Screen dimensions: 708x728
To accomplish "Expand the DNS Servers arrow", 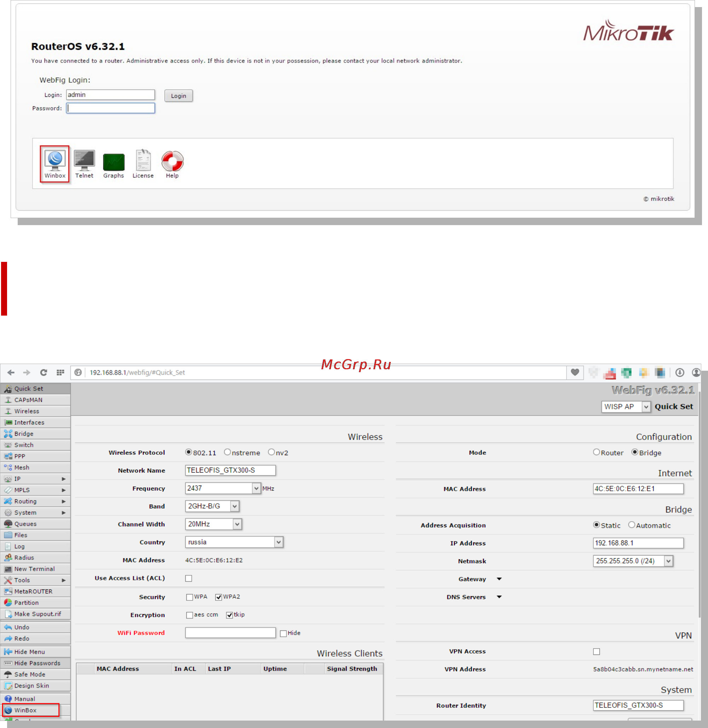I will click(x=499, y=597).
